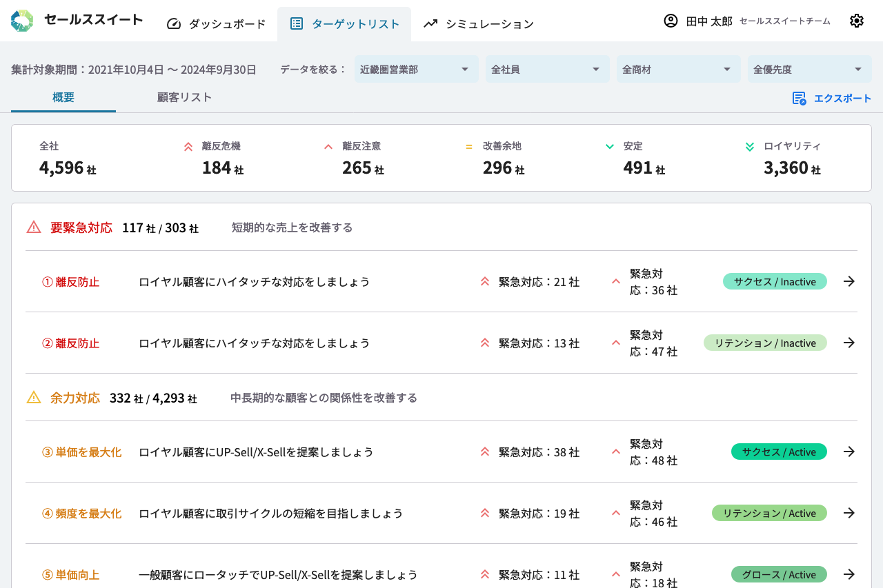
Task: Click the サクセス / Inactive badge
Action: pyautogui.click(x=775, y=281)
